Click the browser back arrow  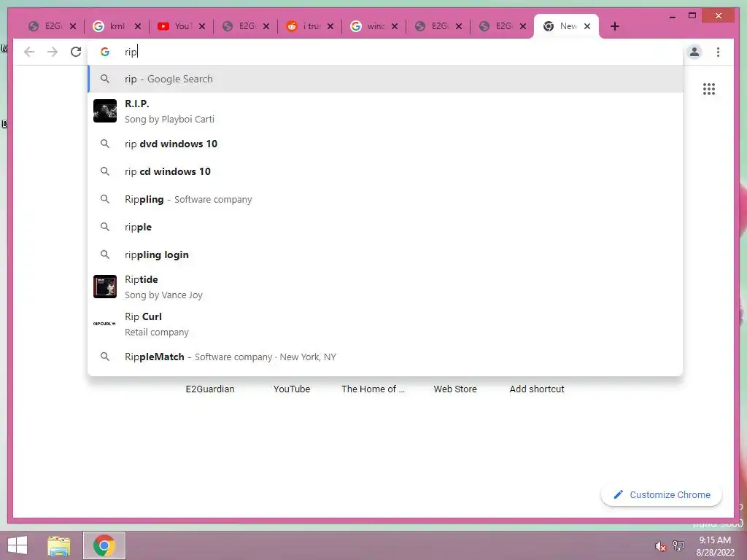[29, 52]
